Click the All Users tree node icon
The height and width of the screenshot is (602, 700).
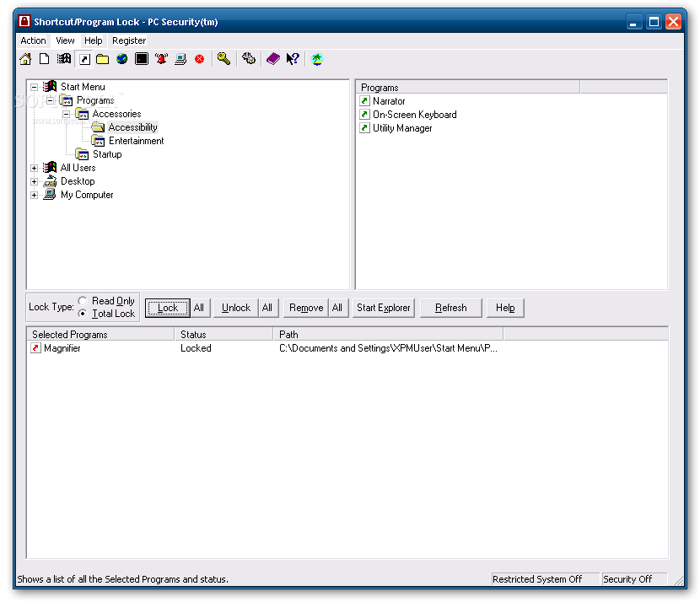click(50, 167)
